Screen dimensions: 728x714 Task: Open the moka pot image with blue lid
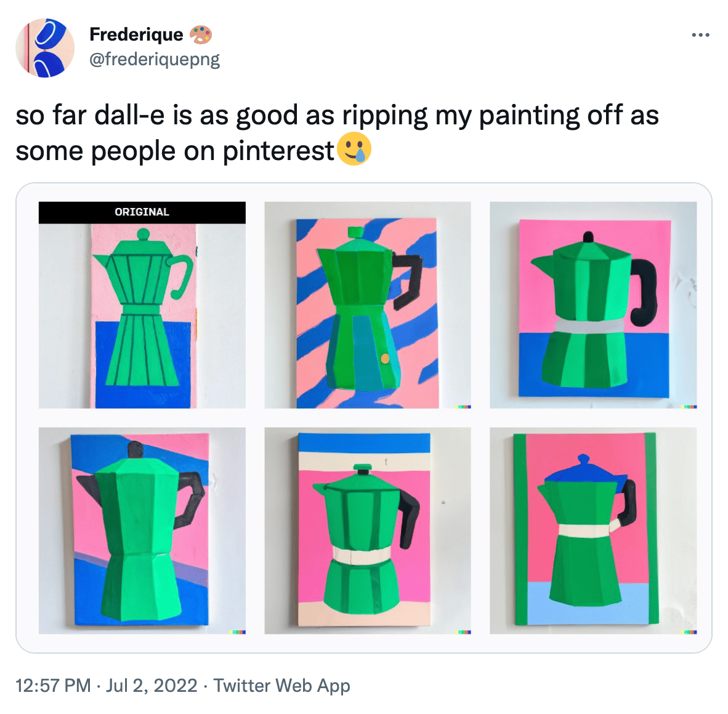click(593, 531)
